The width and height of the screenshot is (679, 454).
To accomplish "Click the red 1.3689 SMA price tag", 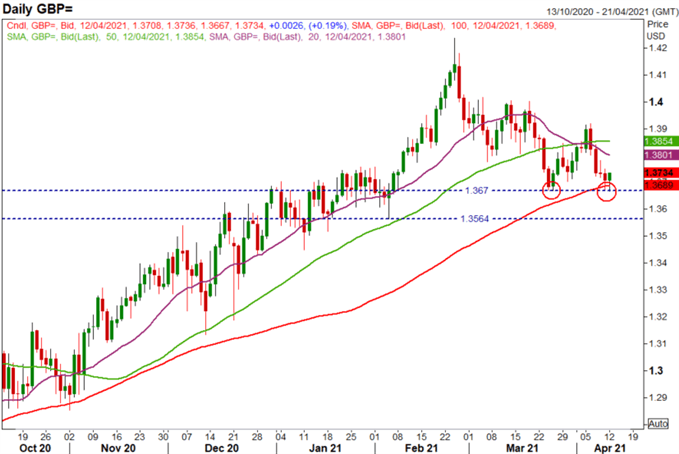I will pyautogui.click(x=660, y=185).
